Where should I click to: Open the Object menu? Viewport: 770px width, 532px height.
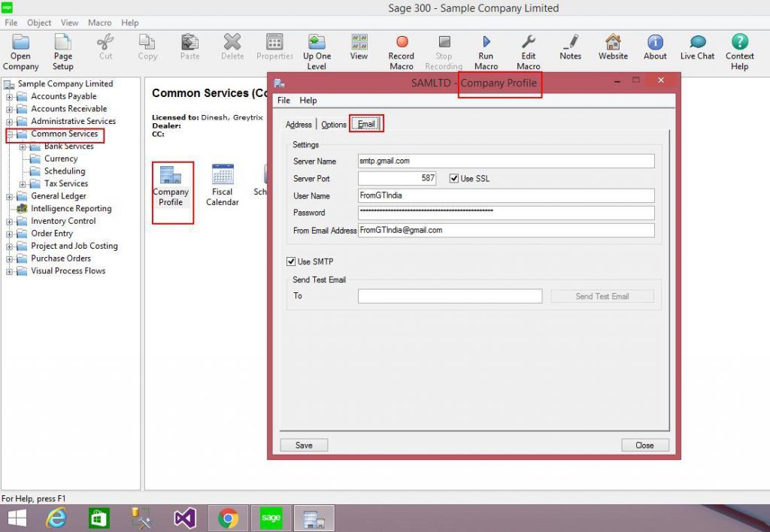click(39, 23)
